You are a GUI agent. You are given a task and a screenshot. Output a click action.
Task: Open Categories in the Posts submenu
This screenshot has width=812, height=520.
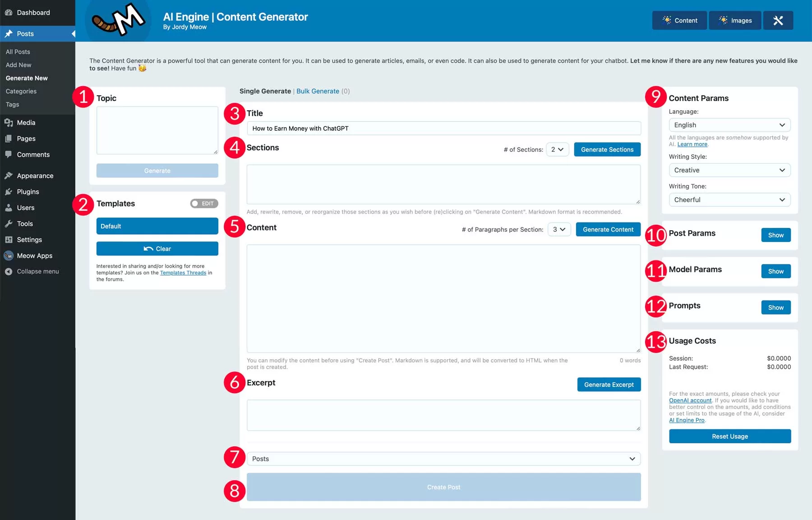21,91
